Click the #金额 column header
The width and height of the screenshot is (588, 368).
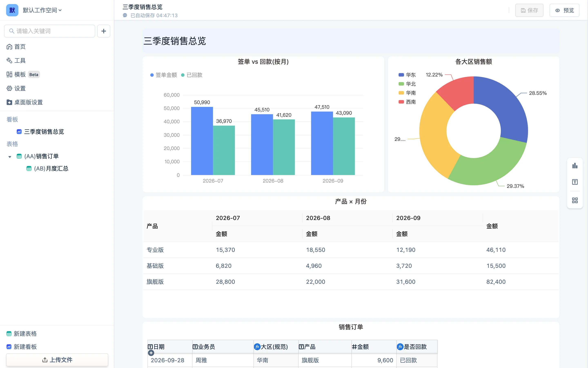374,347
